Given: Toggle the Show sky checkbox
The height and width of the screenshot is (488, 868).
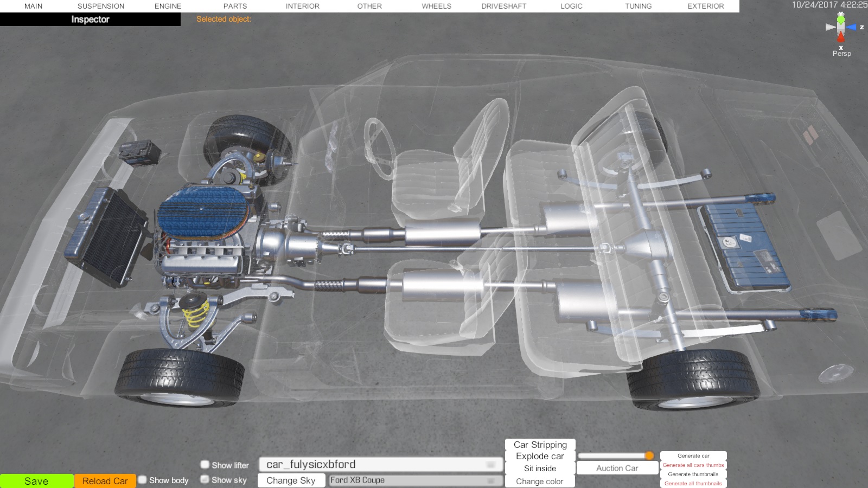Looking at the screenshot, I should point(205,479).
